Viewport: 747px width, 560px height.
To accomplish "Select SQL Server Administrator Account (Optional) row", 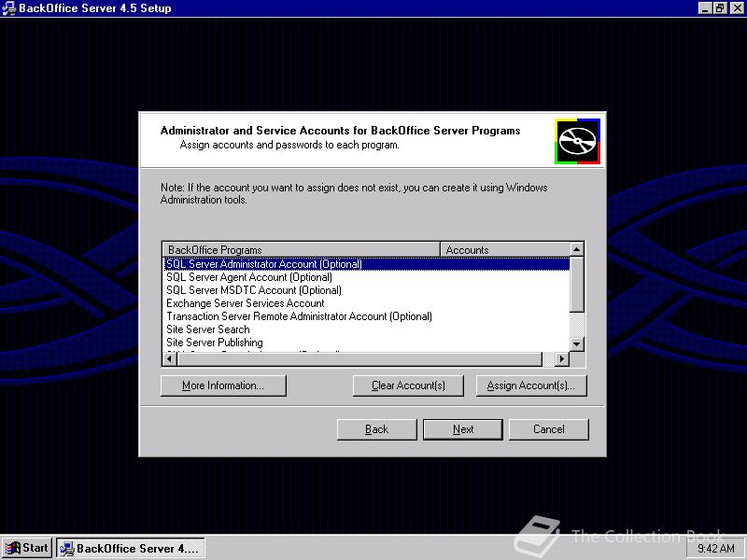I will [x=366, y=264].
